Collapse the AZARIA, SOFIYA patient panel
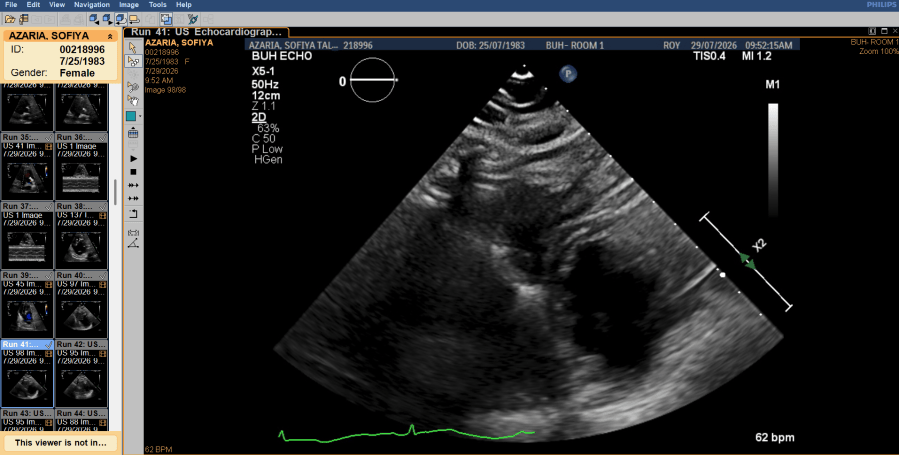Screen dimensions: 899x455 click(x=110, y=36)
